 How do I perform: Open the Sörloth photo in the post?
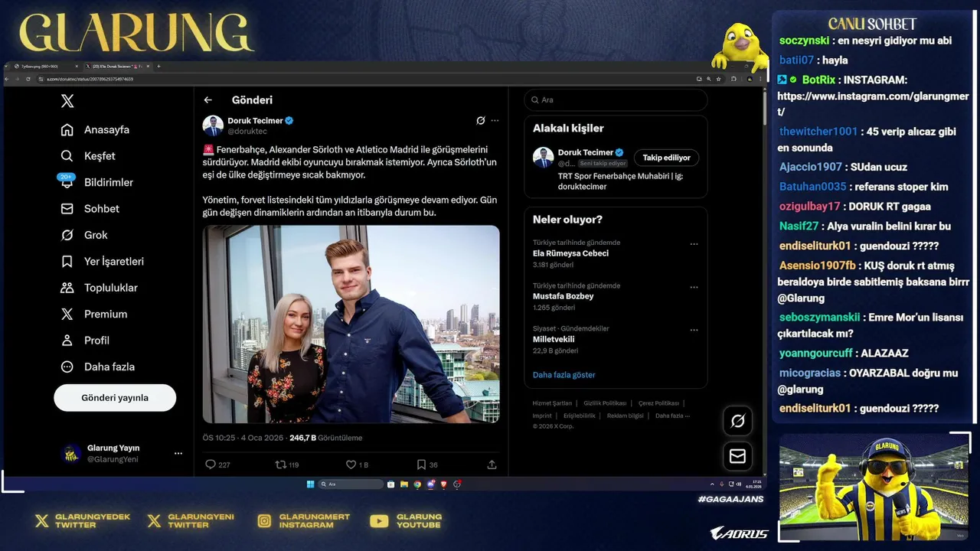351,324
